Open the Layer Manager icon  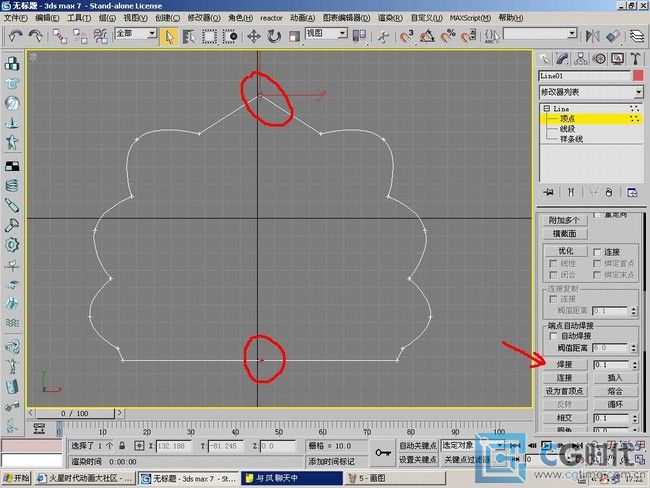[x=637, y=36]
